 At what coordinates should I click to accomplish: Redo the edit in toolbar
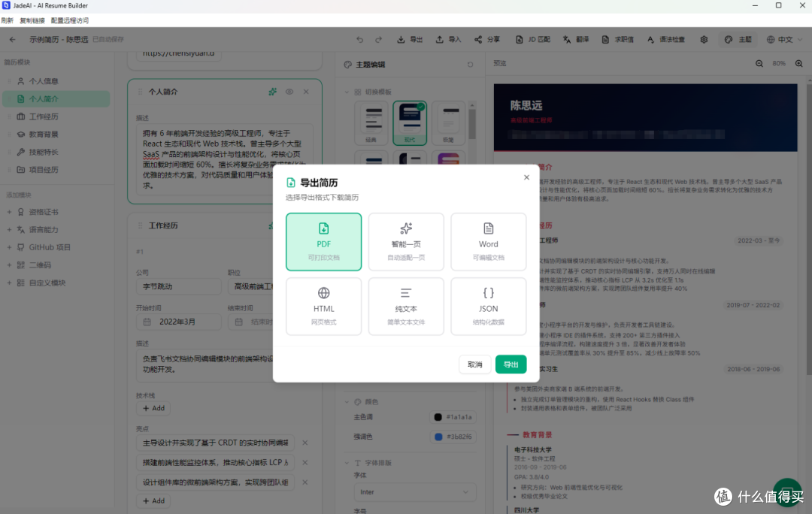click(x=378, y=39)
